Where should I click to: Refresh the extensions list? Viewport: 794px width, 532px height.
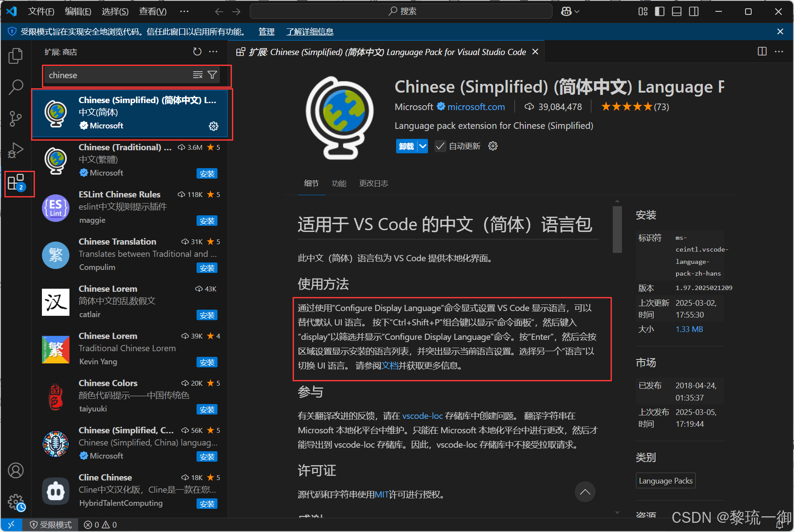pos(197,52)
